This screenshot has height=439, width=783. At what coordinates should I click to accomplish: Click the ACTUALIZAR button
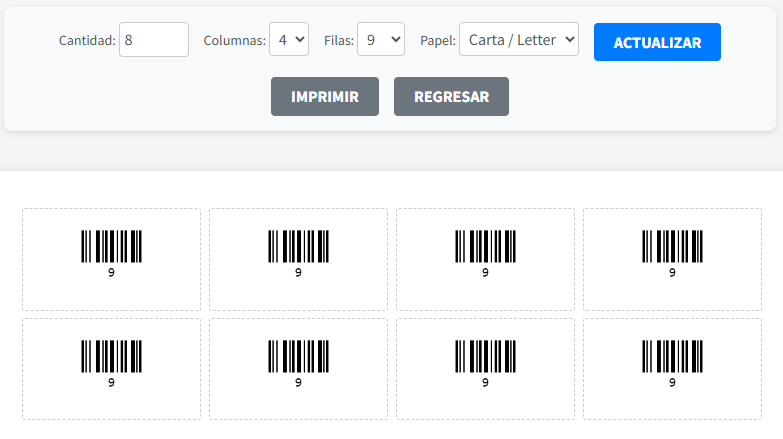click(x=657, y=42)
